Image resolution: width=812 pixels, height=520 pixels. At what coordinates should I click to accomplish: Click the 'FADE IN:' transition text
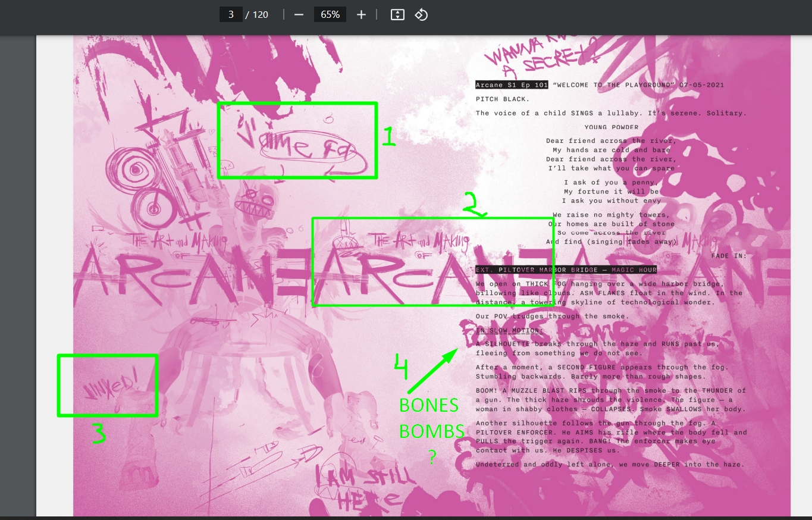[728, 256]
